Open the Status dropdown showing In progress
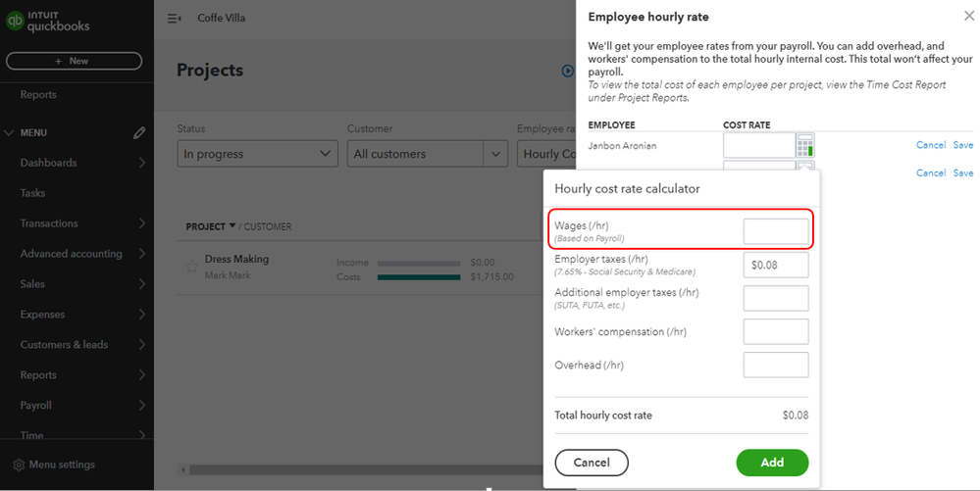The height and width of the screenshot is (491, 980). tap(258, 154)
